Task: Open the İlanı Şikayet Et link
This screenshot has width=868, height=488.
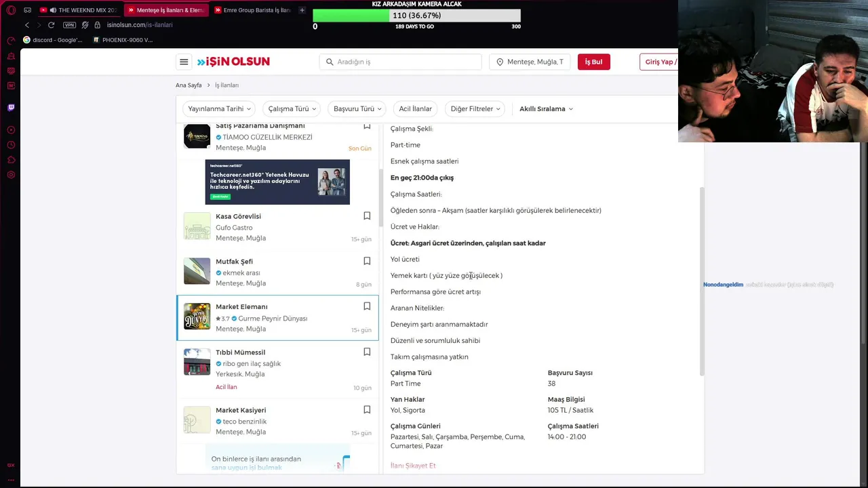Action: [413, 466]
